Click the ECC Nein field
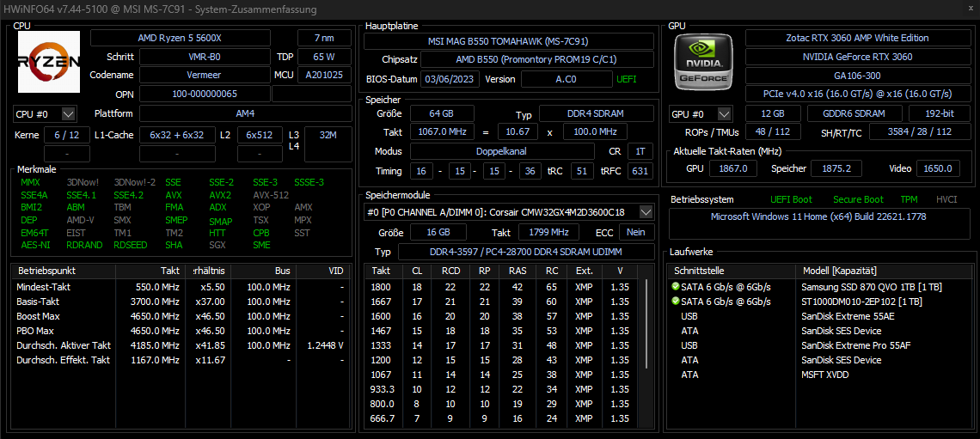This screenshot has width=980, height=439. (x=636, y=232)
